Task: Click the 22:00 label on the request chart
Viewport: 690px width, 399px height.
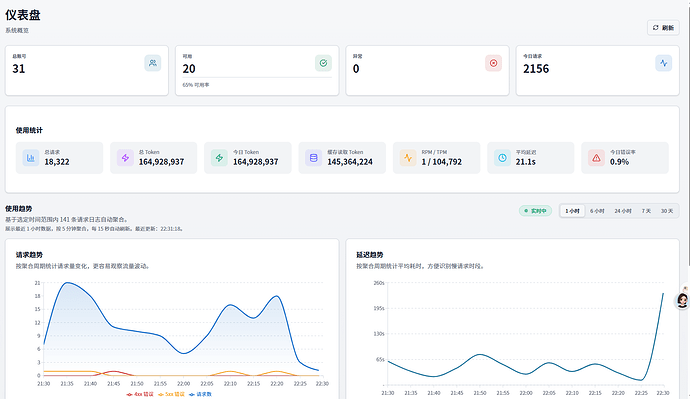Action: coord(184,384)
